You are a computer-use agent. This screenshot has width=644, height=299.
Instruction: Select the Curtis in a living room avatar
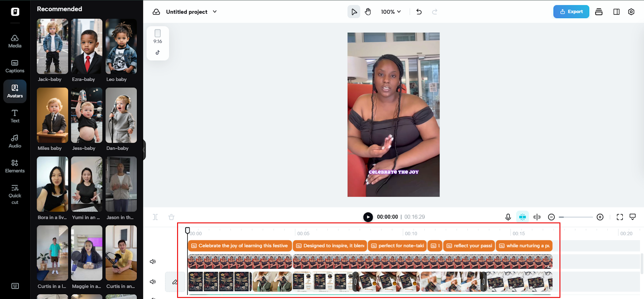[52, 253]
